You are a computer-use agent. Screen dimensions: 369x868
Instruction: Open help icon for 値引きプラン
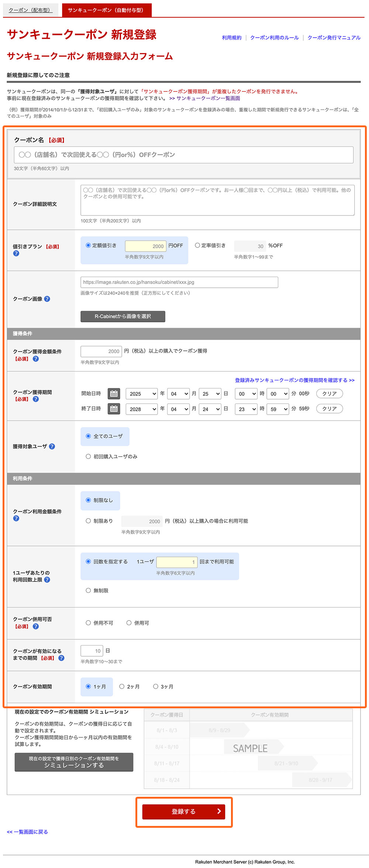tap(16, 253)
